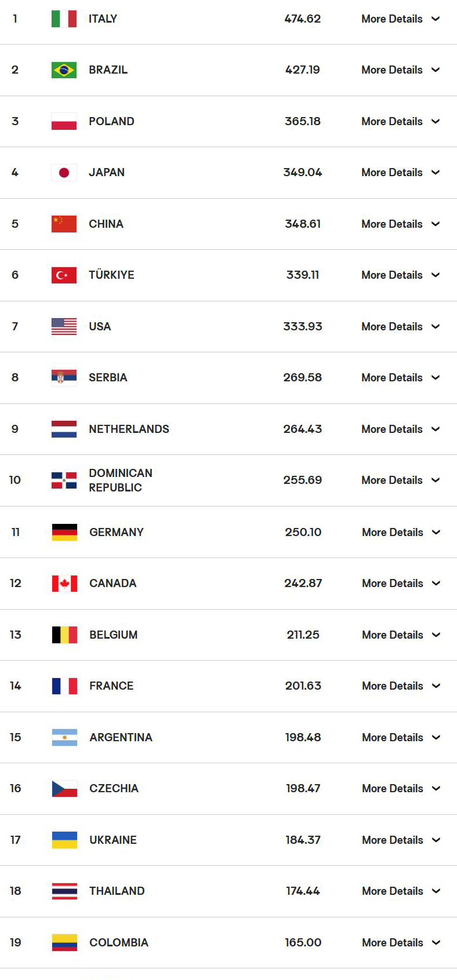
Task: Expand Poland's More Details chevron
Action: [x=436, y=121]
